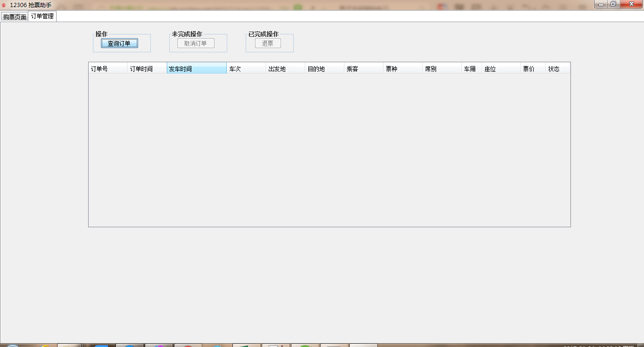Screen dimensions: 644x347
Task: Sort by 订单号 column header
Action: coord(108,69)
